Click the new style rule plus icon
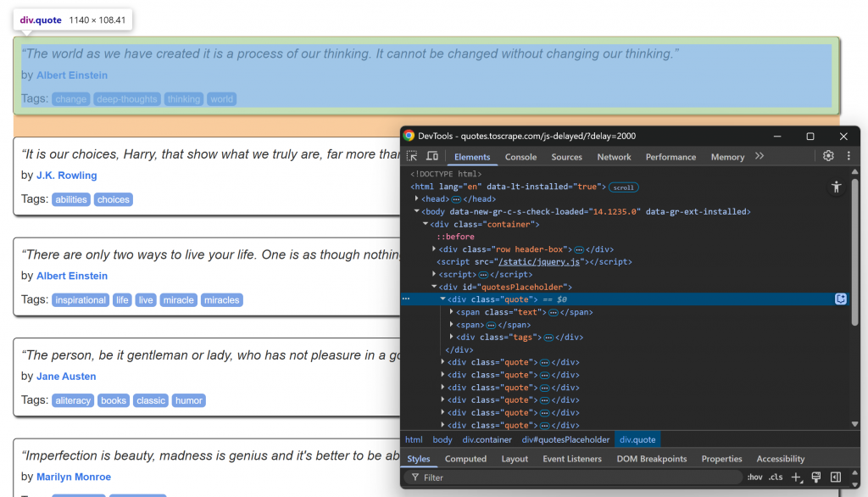 point(796,477)
